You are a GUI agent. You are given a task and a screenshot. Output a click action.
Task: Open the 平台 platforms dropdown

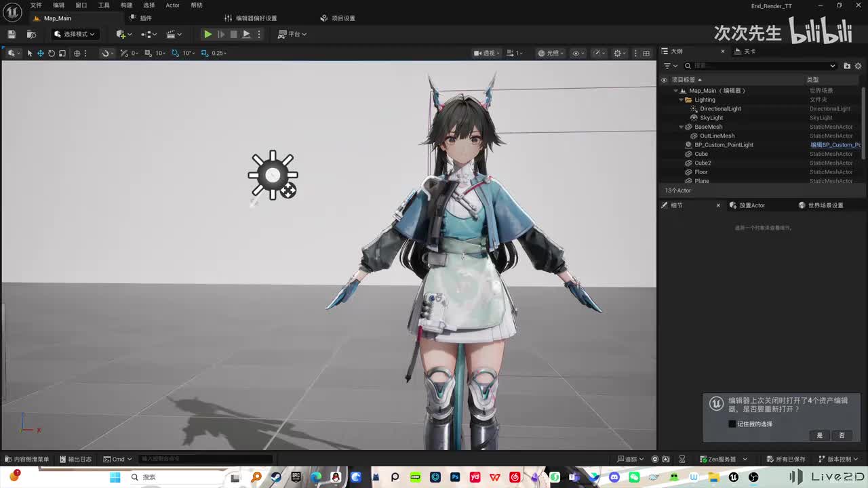point(292,34)
